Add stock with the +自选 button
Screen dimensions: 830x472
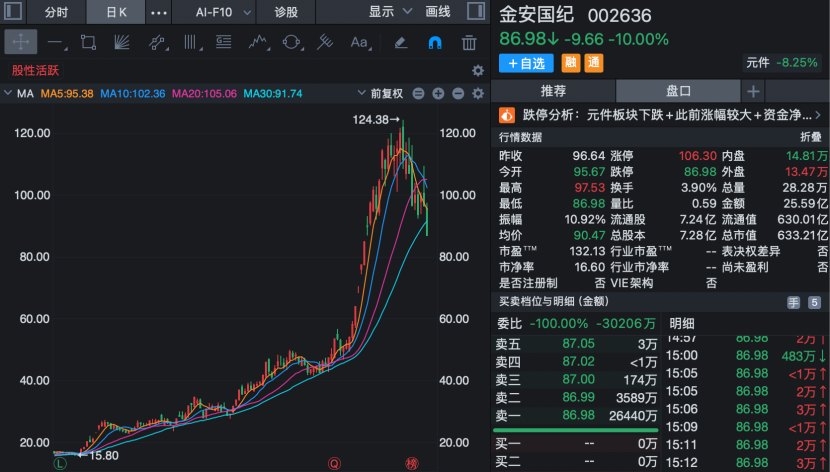[526, 63]
